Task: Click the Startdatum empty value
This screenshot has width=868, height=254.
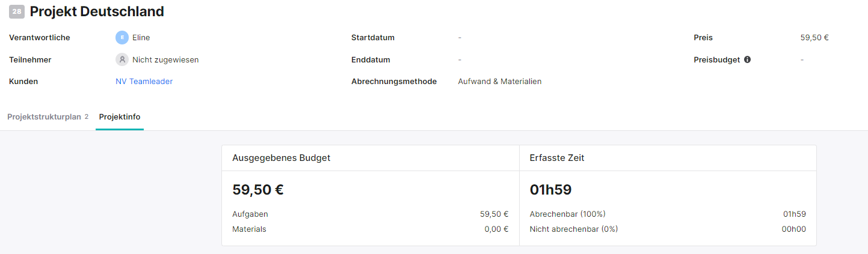Action: pyautogui.click(x=460, y=37)
